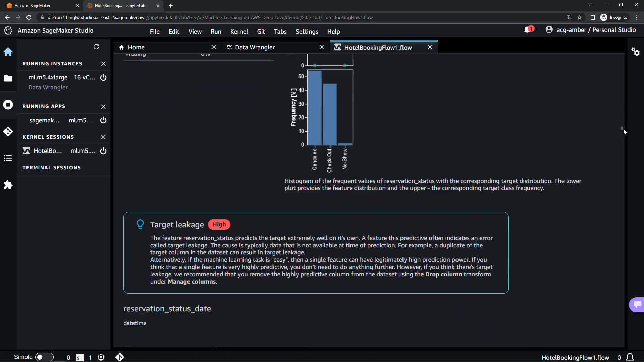Image resolution: width=644 pixels, height=362 pixels.
Task: Open the chat feedback bubble button
Action: pos(637,304)
